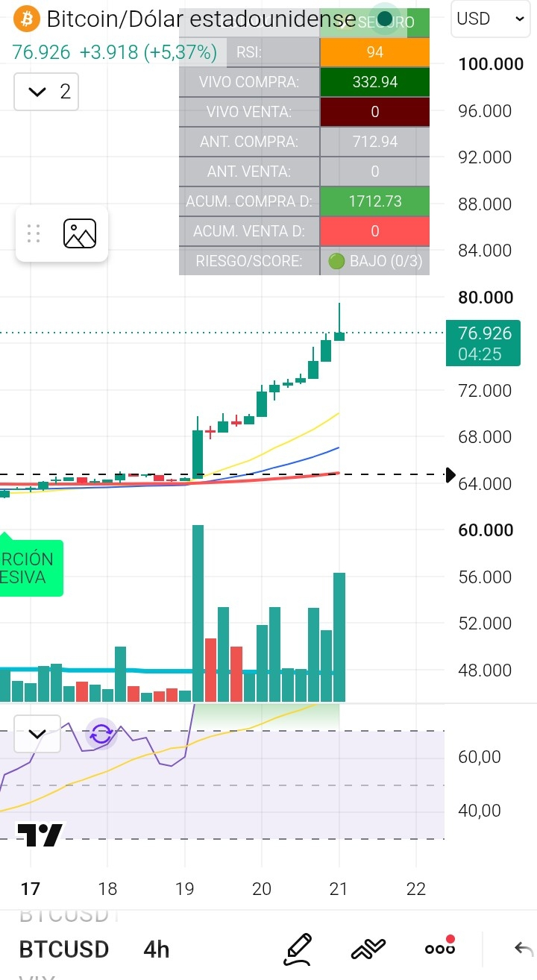Click the Bitcoin/Dólar estadounidense title
This screenshot has width=537, height=980.
(x=201, y=19)
